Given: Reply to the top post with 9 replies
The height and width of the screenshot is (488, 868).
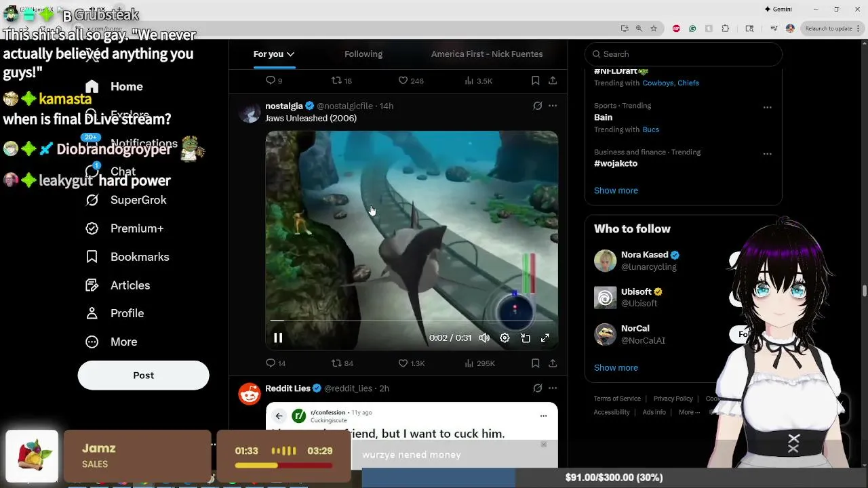Looking at the screenshot, I should pos(274,81).
